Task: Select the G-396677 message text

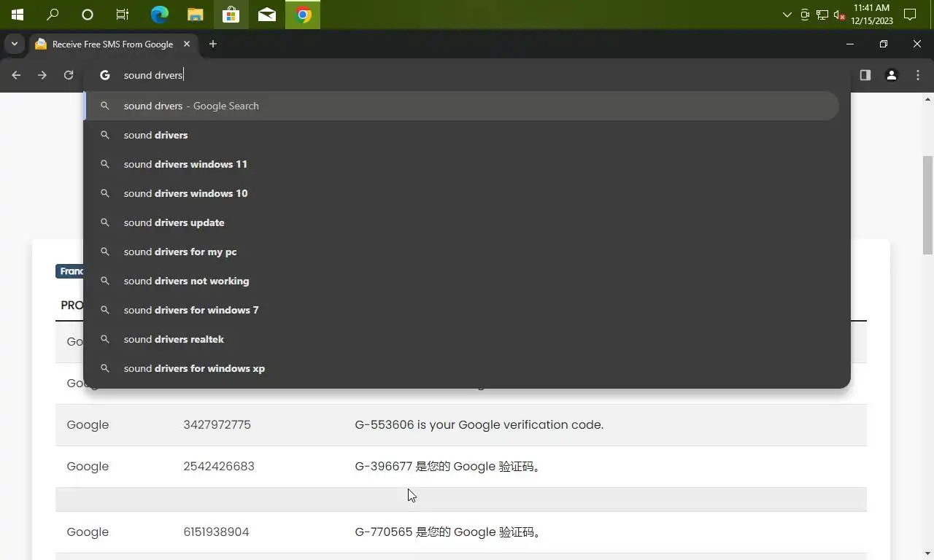Action: tap(449, 466)
